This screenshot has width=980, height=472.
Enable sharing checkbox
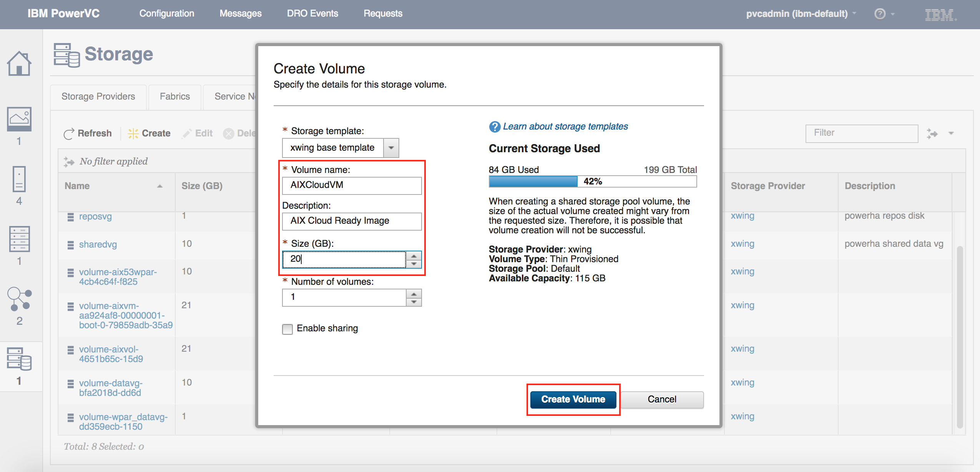coord(287,329)
